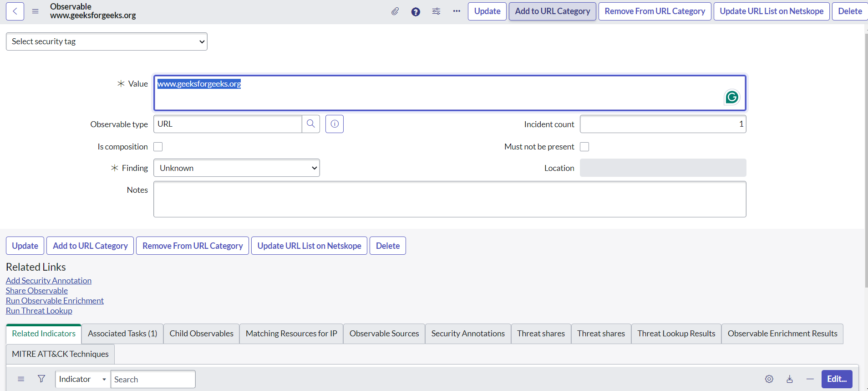This screenshot has width=868, height=391.
Task: Click Remove From URL Category in header
Action: (655, 11)
